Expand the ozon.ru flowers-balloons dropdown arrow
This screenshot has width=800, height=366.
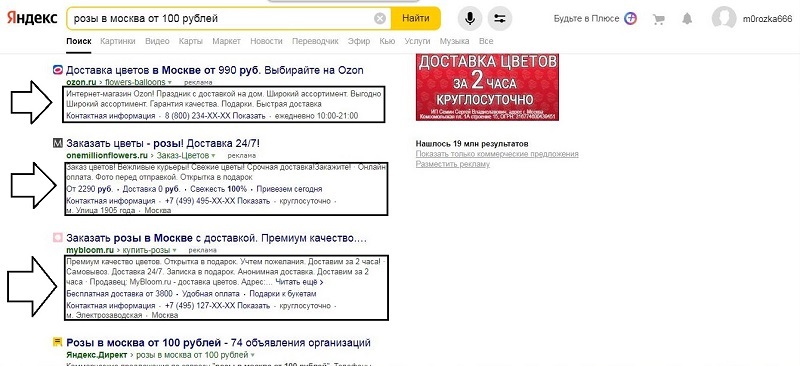point(169,82)
